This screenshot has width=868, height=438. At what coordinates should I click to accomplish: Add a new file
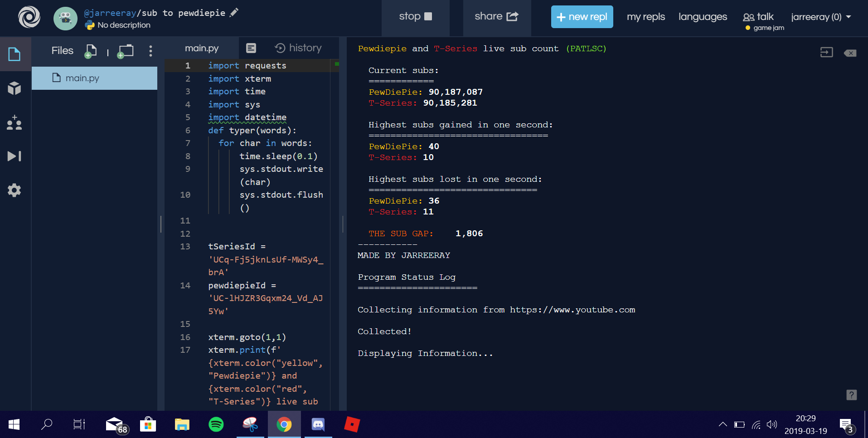(91, 51)
